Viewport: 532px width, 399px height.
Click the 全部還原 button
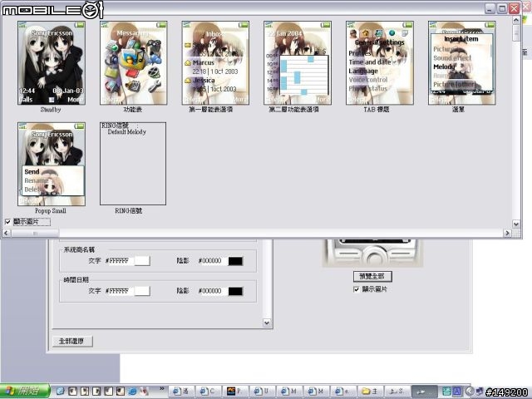tap(72, 341)
